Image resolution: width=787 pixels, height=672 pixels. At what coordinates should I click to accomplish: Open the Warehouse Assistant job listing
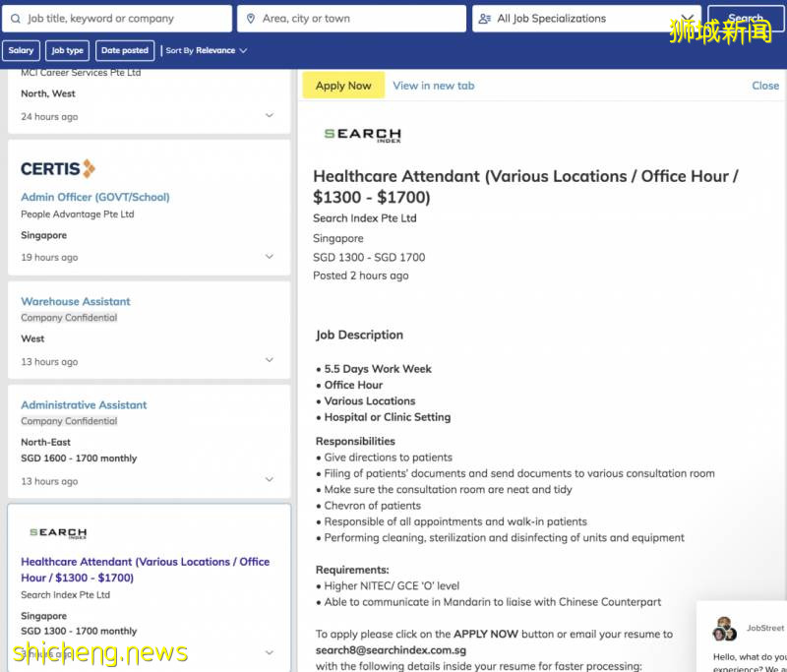(76, 301)
